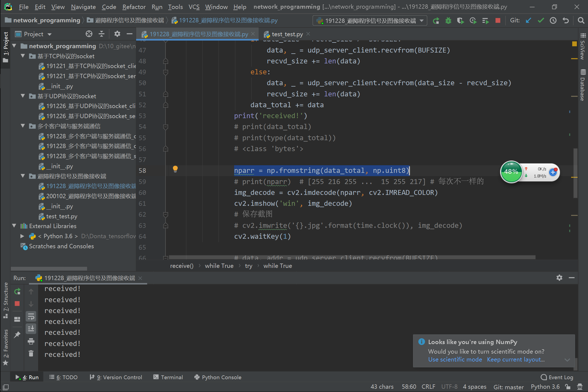Open Git show history clock icon

click(x=553, y=20)
